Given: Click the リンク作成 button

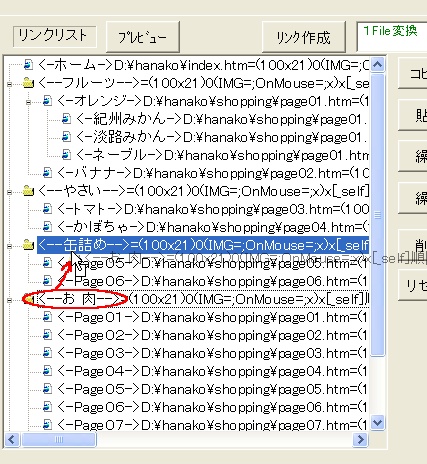Looking at the screenshot, I should 304,37.
